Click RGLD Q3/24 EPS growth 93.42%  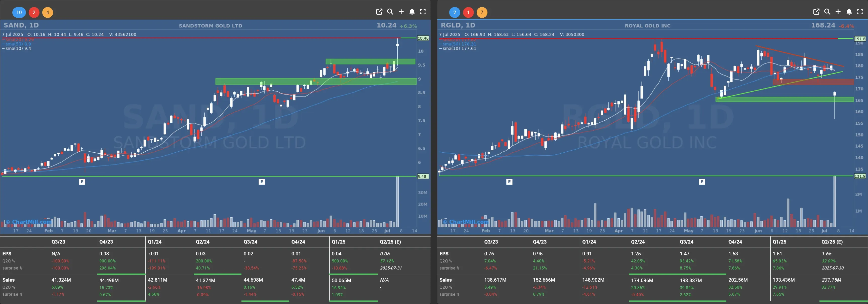[x=687, y=261]
